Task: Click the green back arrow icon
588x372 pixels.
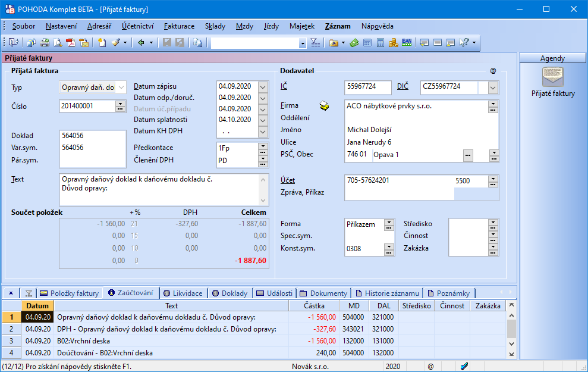Action: 142,43
